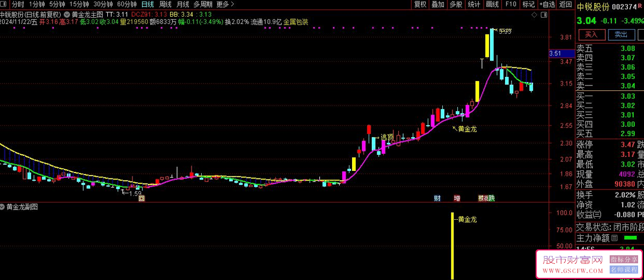Click the 交易状态 闭市阶段 status row
The height and width of the screenshot is (280, 644).
point(610,227)
